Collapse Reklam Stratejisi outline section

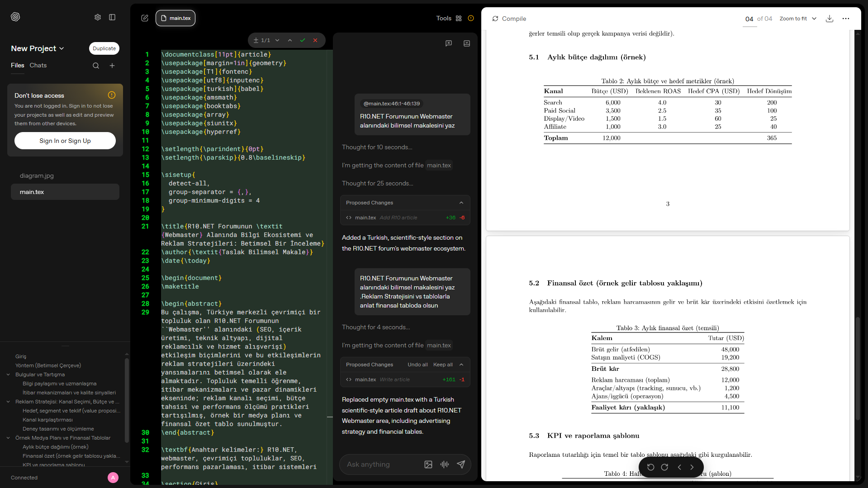(8, 402)
